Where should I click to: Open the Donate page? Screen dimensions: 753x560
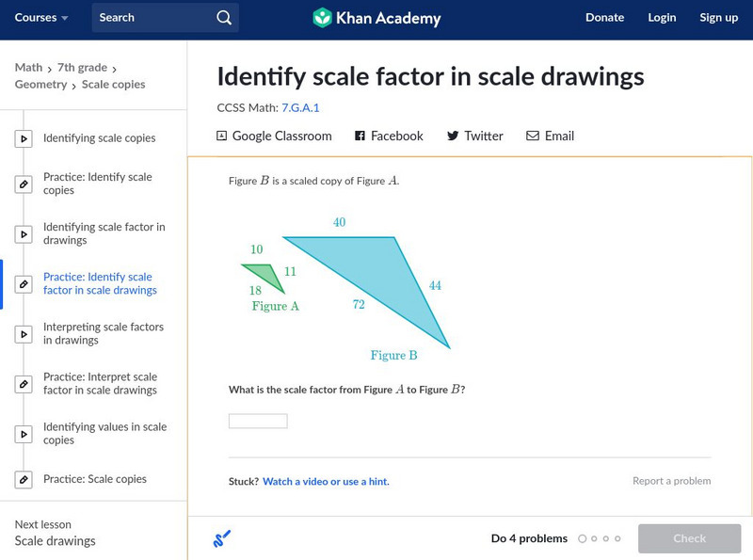[x=604, y=18]
